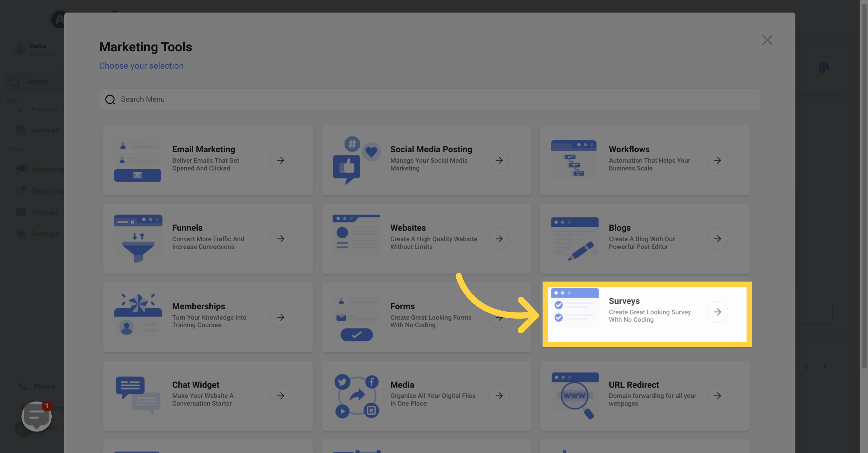Viewport: 868px width, 453px height.
Task: Click the Websites illustration icon
Action: tap(356, 234)
